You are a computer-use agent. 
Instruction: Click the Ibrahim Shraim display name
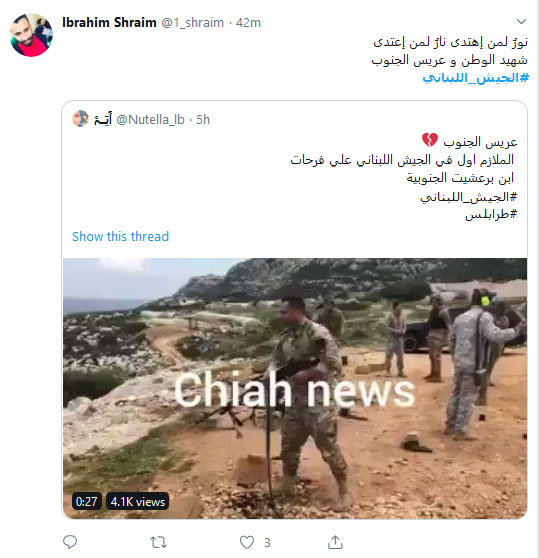[109, 22]
